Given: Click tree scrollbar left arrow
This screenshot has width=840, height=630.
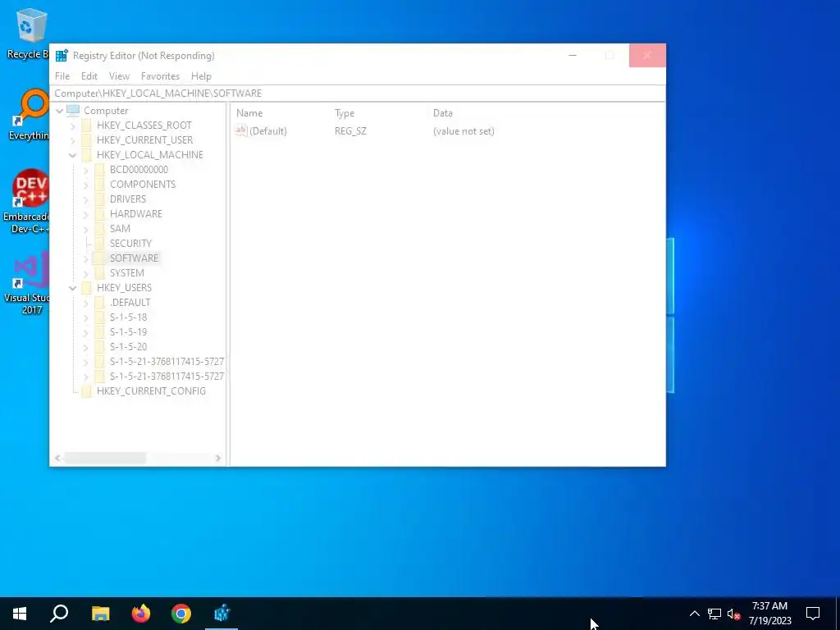Looking at the screenshot, I should [x=57, y=458].
